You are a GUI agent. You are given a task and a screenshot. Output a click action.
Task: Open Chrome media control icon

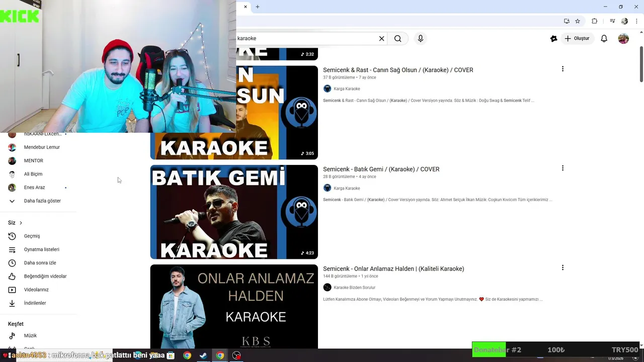tap(612, 21)
